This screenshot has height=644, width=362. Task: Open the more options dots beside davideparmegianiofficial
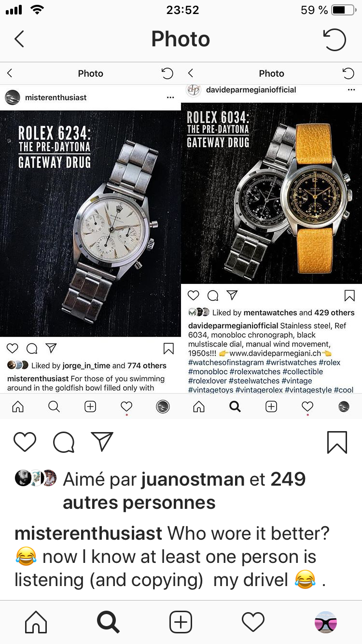(351, 90)
